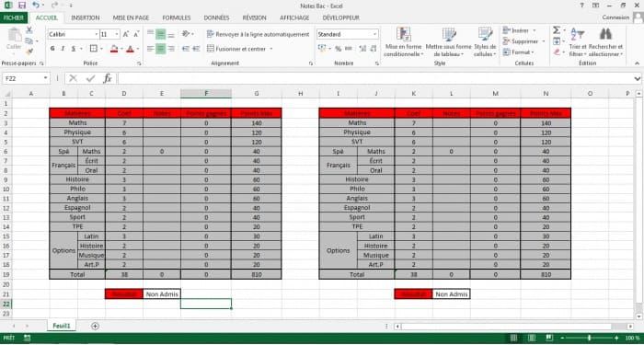This screenshot has height=345, width=644.
Task: Toggle bold formatting (G)
Action: [52, 49]
